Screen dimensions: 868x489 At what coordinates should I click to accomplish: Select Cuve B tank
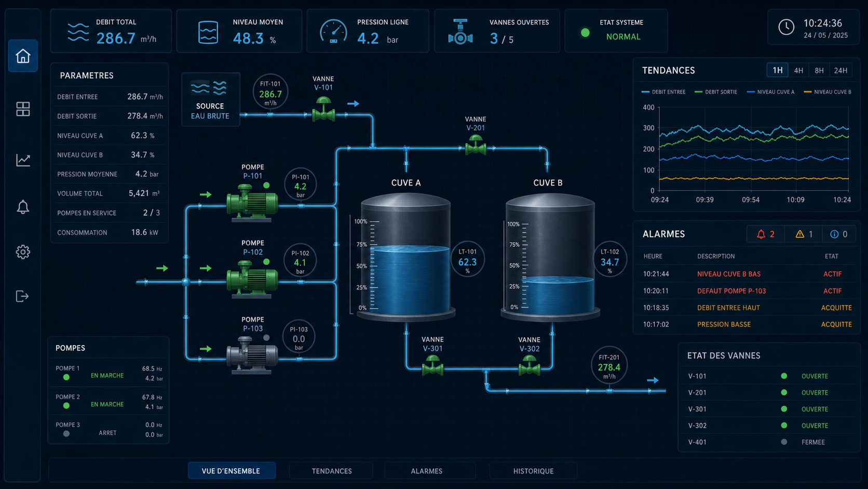click(550, 257)
